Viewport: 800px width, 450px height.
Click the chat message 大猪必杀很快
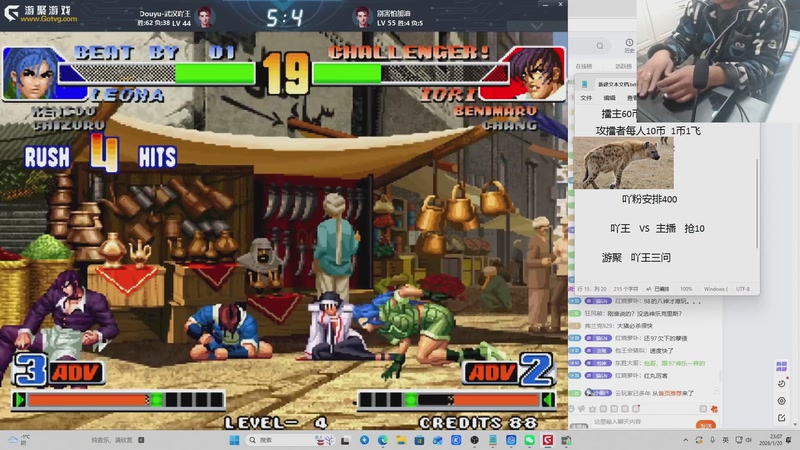point(633,326)
